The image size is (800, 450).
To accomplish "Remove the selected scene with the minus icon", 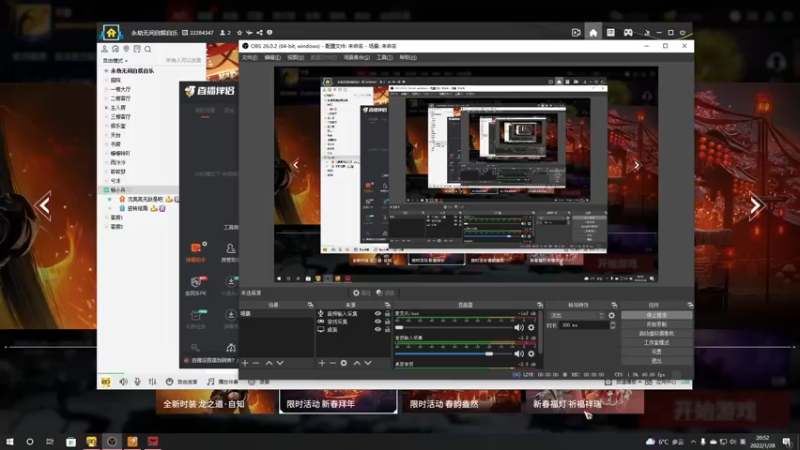I will 256,363.
